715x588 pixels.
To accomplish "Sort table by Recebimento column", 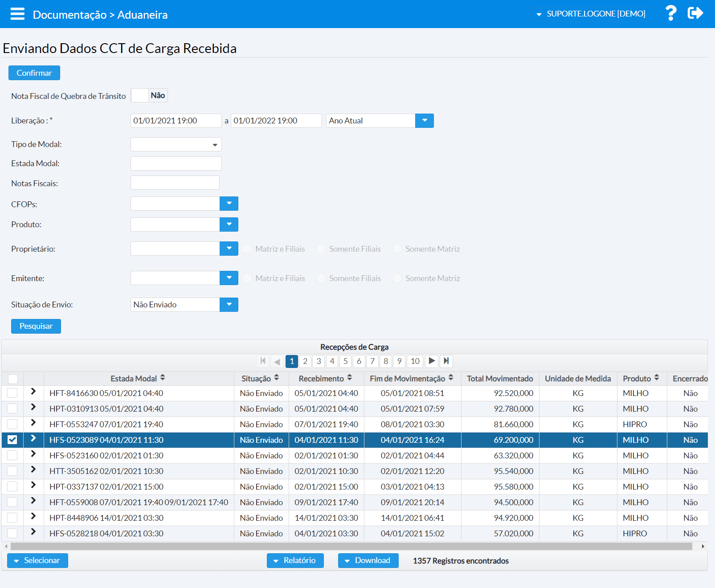I will (350, 378).
